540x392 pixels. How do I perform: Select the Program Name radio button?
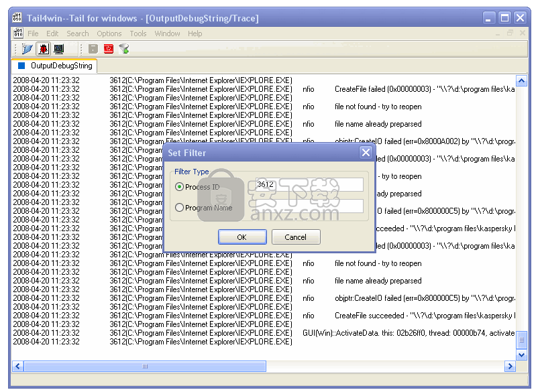pos(179,208)
